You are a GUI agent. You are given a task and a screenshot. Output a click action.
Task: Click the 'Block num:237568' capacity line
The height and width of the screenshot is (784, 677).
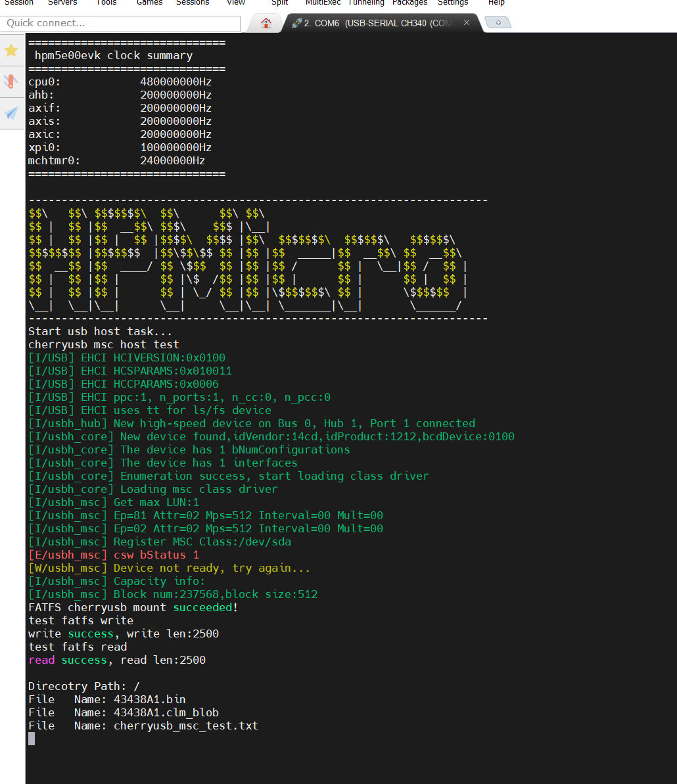coord(173,594)
